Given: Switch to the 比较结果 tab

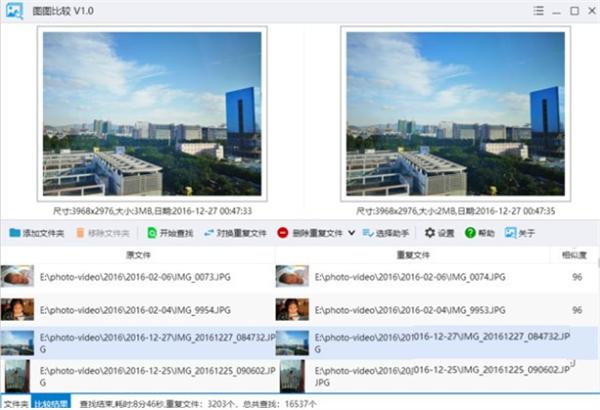Looking at the screenshot, I should (x=51, y=403).
